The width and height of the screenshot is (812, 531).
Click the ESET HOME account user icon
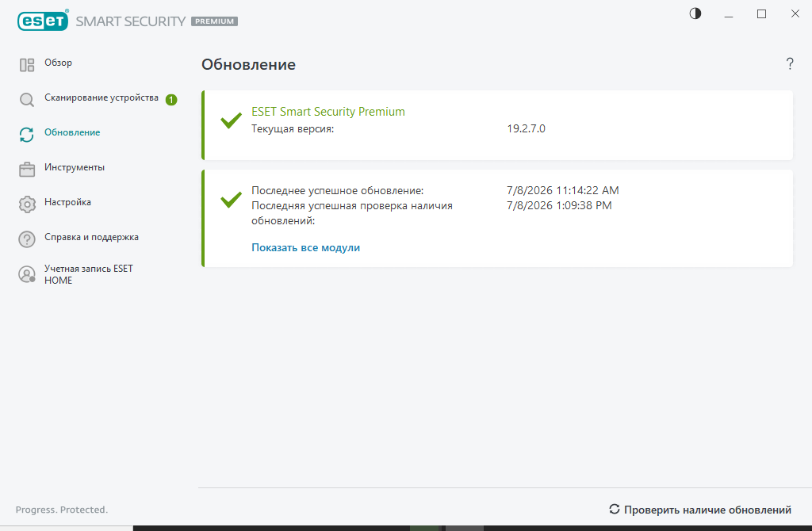point(27,274)
